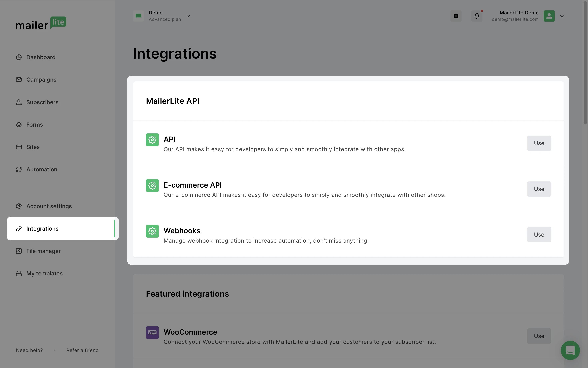Select the Automation sync icon
This screenshot has height=368, width=588.
[x=19, y=169]
